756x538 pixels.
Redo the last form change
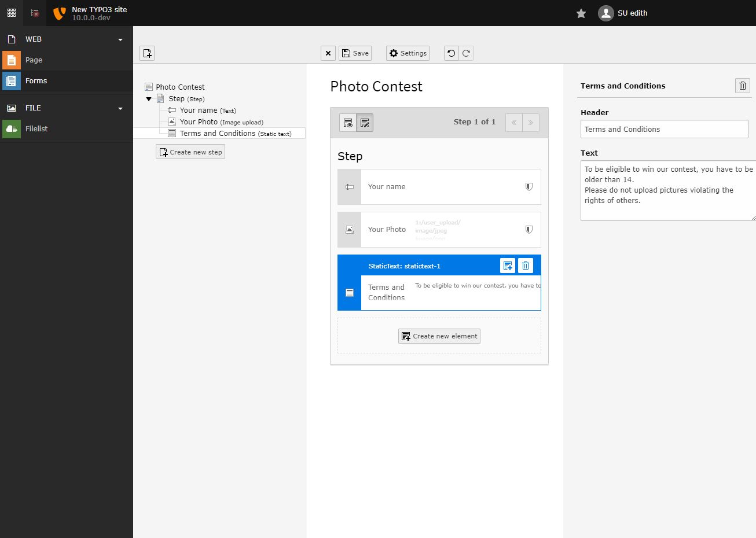(x=466, y=53)
